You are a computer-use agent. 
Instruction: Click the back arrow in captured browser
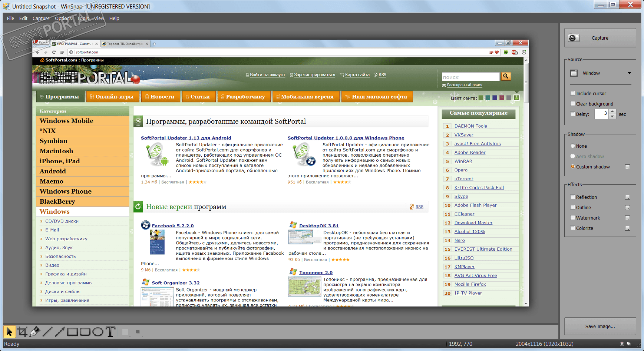37,52
